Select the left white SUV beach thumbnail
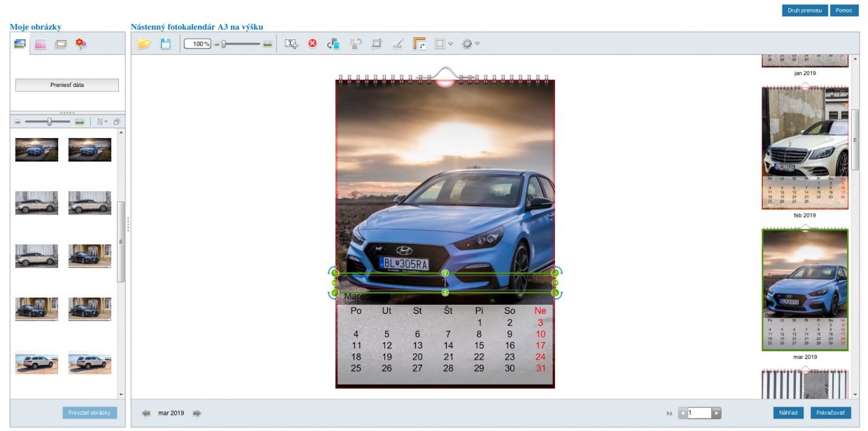Image resolution: width=868 pixels, height=431 pixels. [x=37, y=363]
